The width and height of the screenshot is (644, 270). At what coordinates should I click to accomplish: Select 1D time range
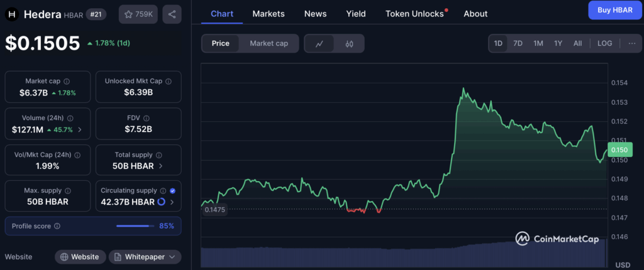coord(498,43)
